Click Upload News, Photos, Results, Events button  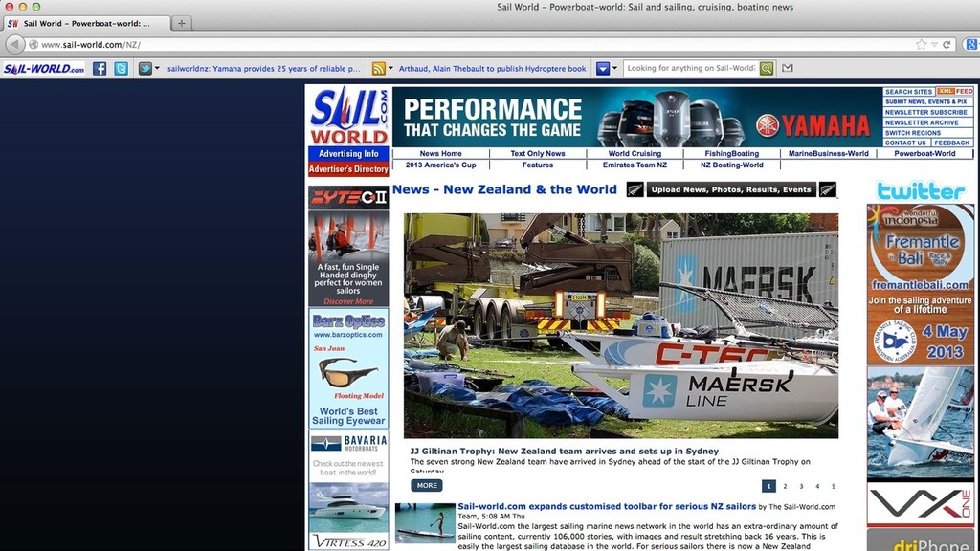click(x=731, y=189)
